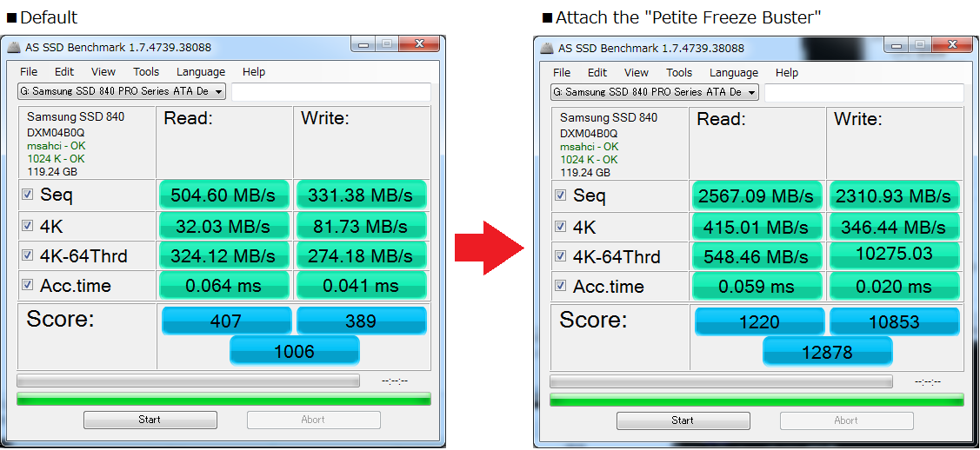Viewport: 980px width, 450px height.
Task: Minimize the left AS SSD Benchmark window
Action: [x=364, y=44]
